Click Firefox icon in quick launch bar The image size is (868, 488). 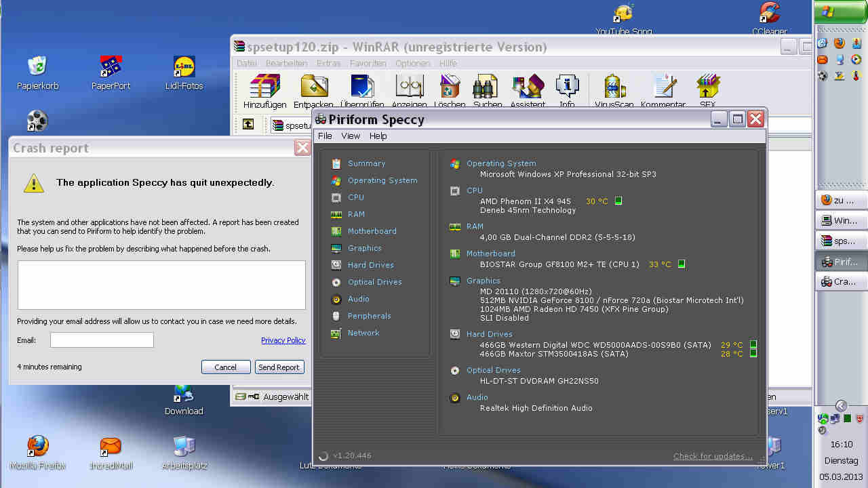(840, 43)
